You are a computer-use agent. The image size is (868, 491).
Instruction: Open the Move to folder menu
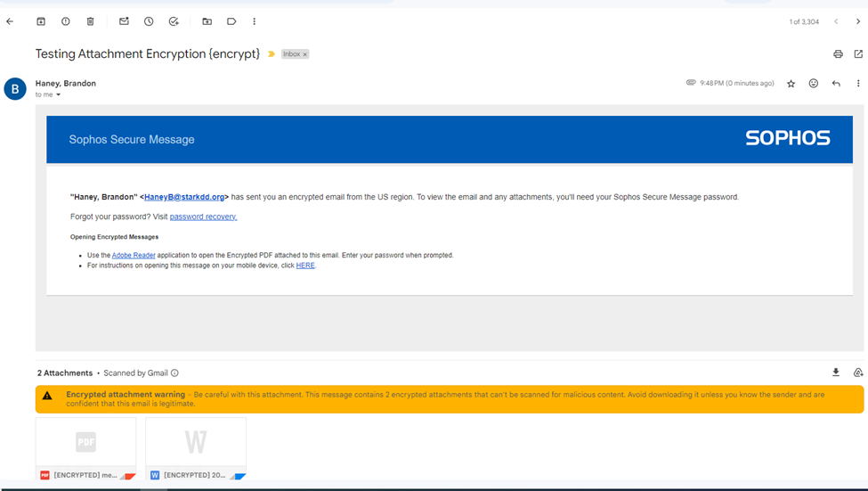pyautogui.click(x=207, y=21)
